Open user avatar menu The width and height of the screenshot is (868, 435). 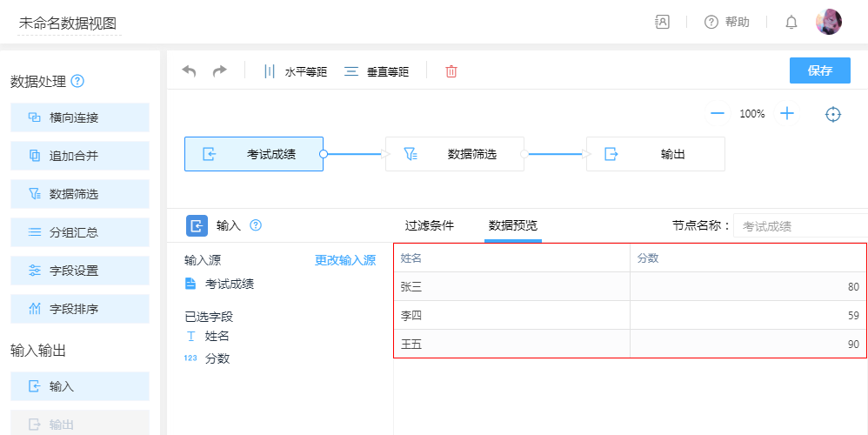828,23
